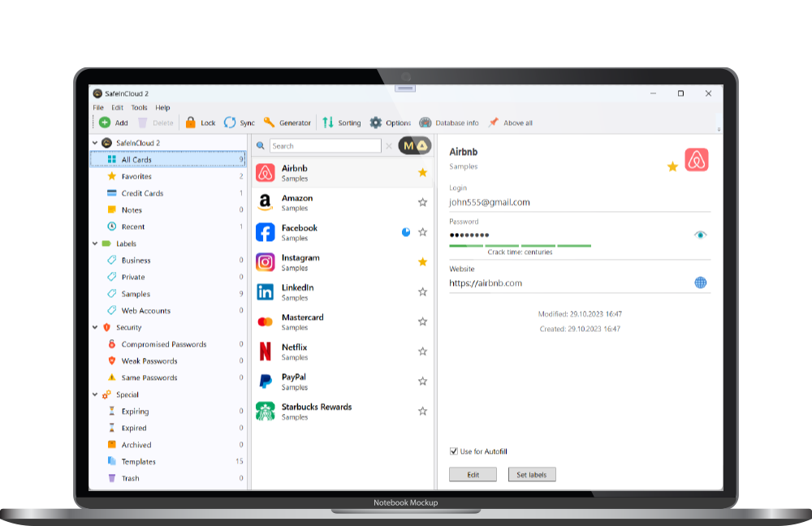This screenshot has width=812, height=526.
Task: Select the Instagram card icon
Action: coord(266,262)
